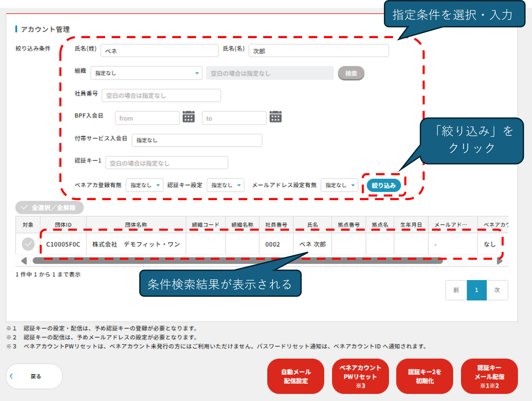This screenshot has width=532, height=401.
Task: Click 自動メール配信設定 button
Action: (296, 376)
